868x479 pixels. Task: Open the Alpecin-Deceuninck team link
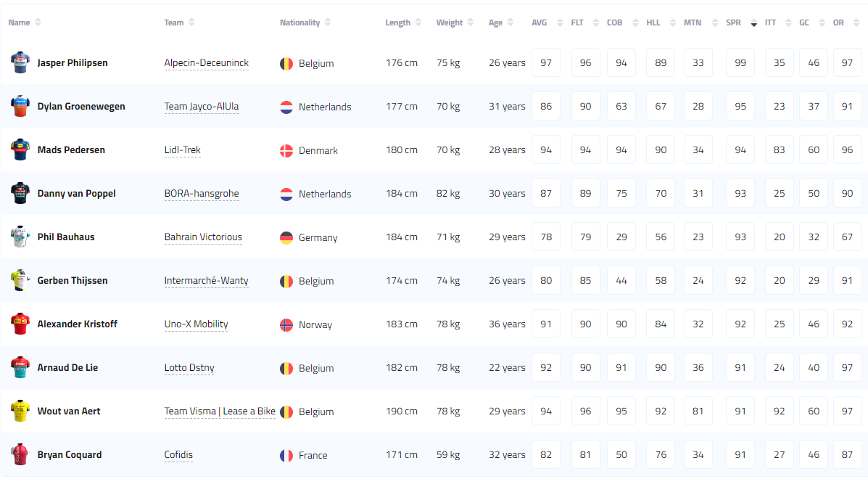click(x=207, y=63)
